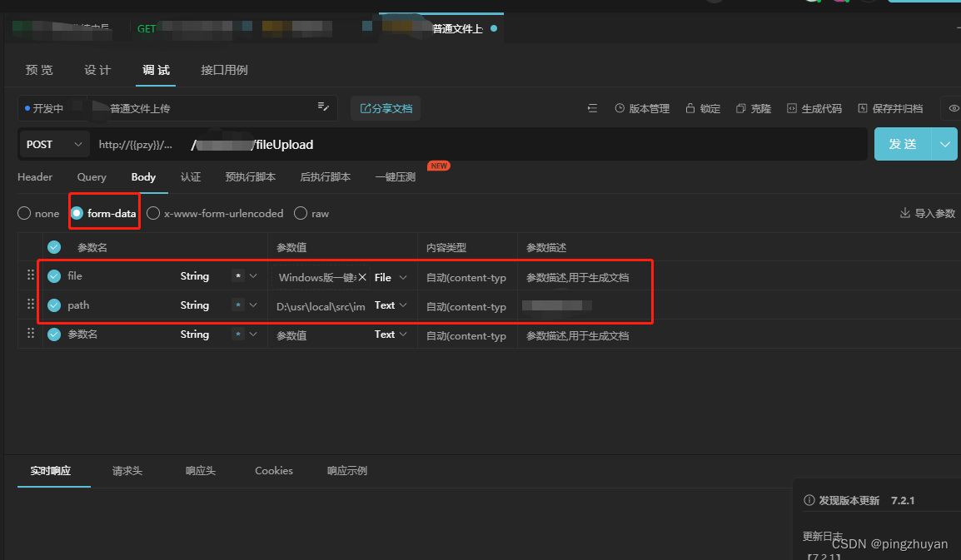Open the 开发中 status selector
Screen dimensions: 961x560
tap(44, 108)
